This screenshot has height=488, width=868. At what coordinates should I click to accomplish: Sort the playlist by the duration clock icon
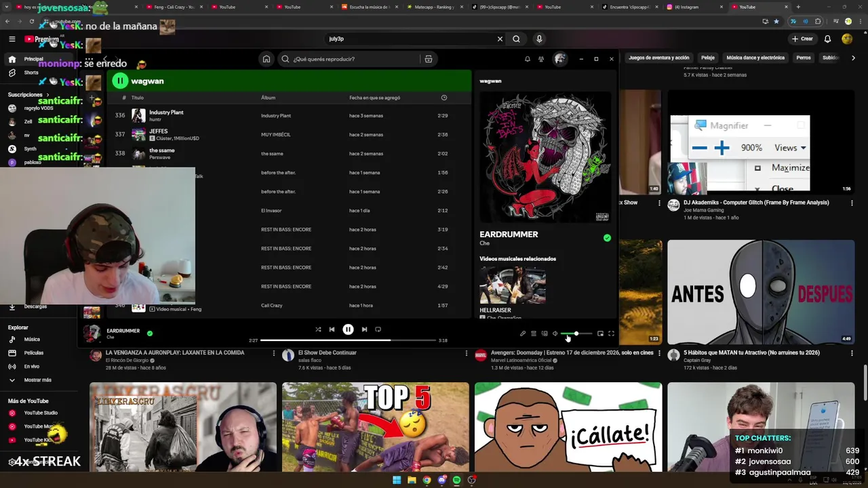444,98
